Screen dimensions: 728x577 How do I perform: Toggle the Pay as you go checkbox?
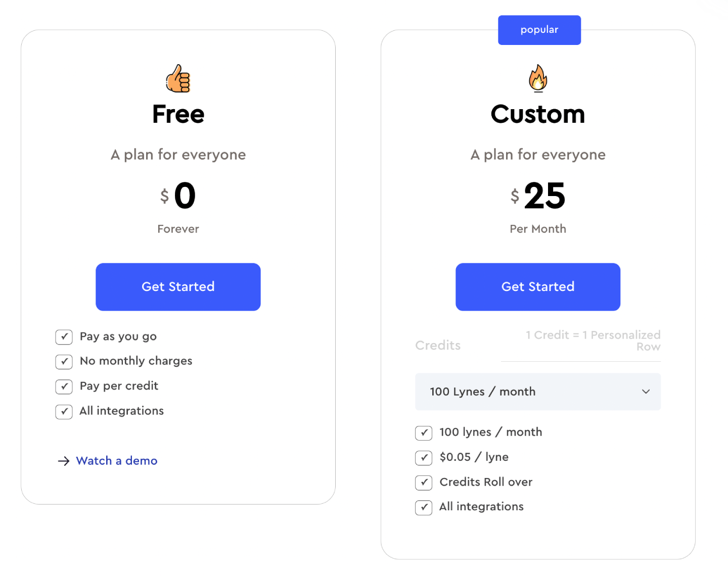click(64, 337)
